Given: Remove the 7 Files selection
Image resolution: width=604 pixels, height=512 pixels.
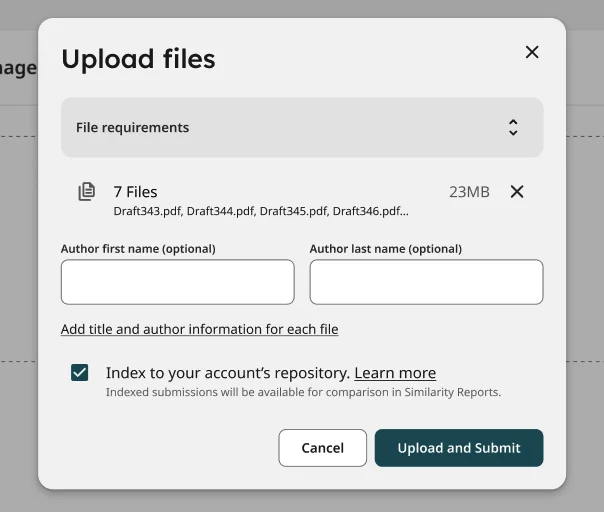Looking at the screenshot, I should coord(517,191).
